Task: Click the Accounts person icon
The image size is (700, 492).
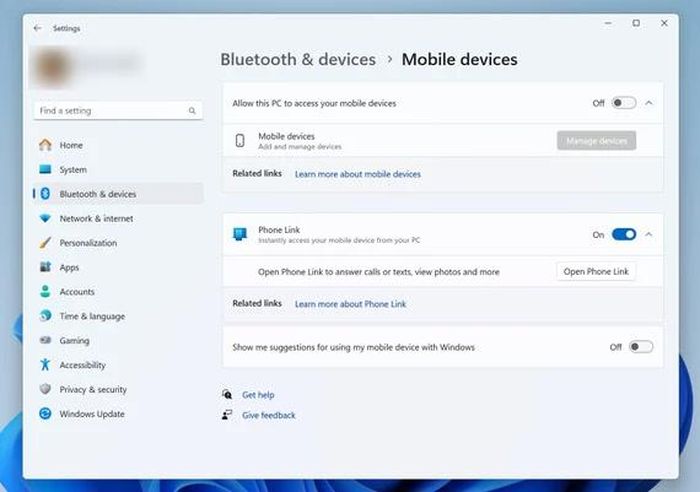Action: tap(45, 292)
